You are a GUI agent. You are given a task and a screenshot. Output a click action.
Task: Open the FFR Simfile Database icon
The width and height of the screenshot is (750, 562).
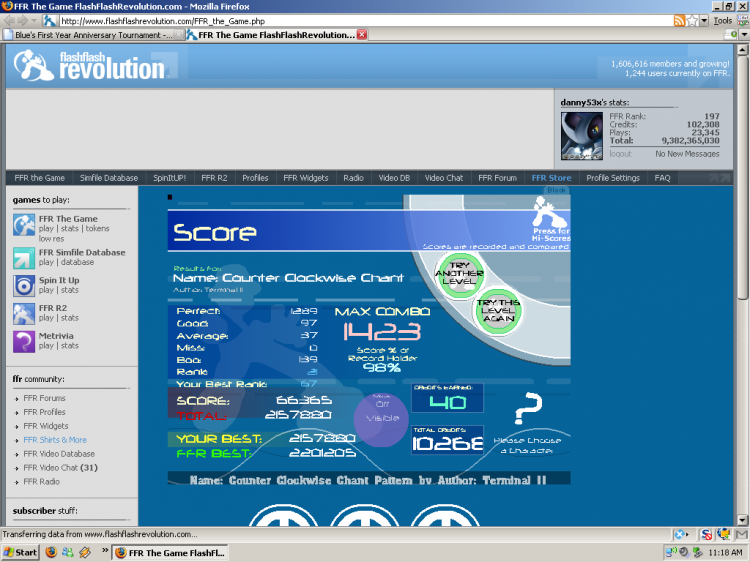tap(24, 258)
